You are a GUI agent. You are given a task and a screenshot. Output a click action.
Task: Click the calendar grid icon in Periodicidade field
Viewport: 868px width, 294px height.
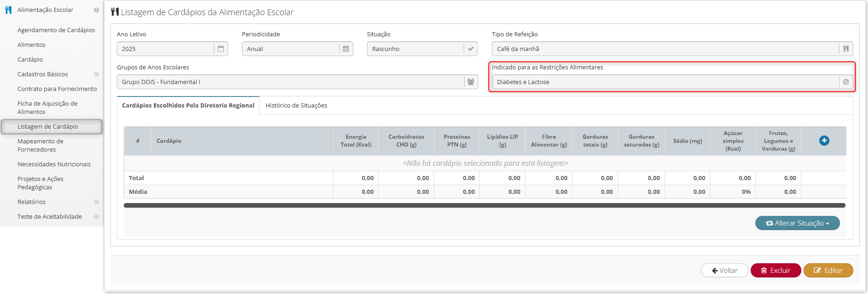(x=346, y=49)
